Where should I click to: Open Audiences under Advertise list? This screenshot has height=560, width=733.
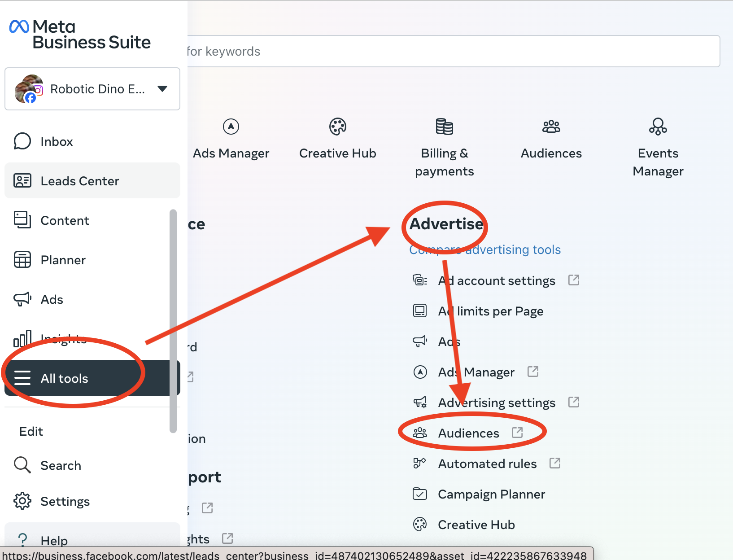(x=468, y=433)
